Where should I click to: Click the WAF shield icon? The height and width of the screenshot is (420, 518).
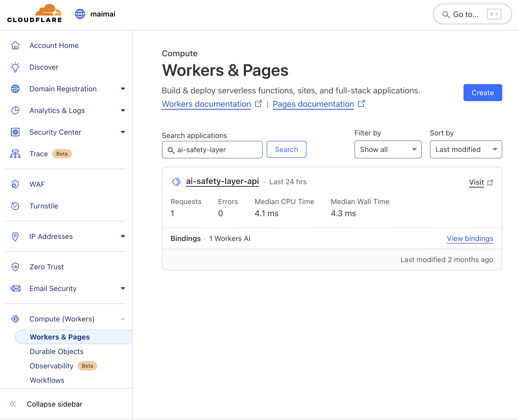coord(15,184)
